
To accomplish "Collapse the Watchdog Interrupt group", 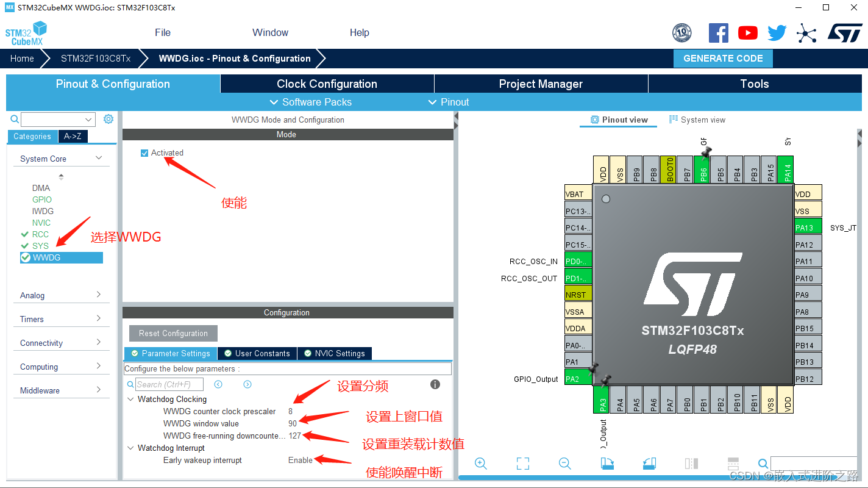I will point(130,448).
